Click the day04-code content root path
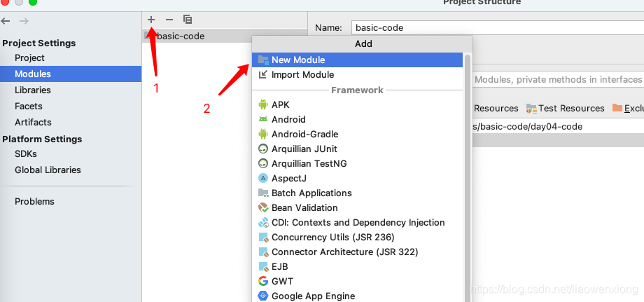644x302 pixels. 527,127
